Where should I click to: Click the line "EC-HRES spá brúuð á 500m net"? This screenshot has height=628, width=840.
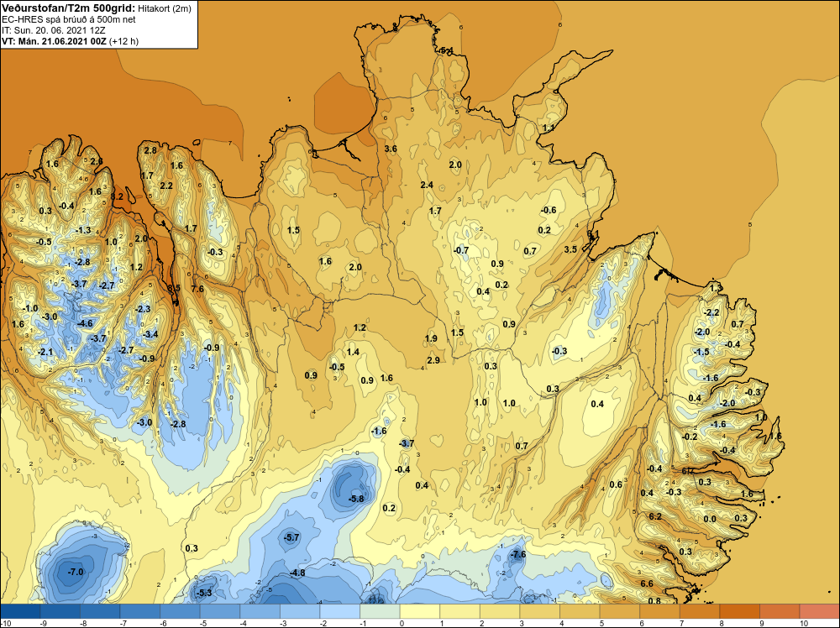pos(69,20)
